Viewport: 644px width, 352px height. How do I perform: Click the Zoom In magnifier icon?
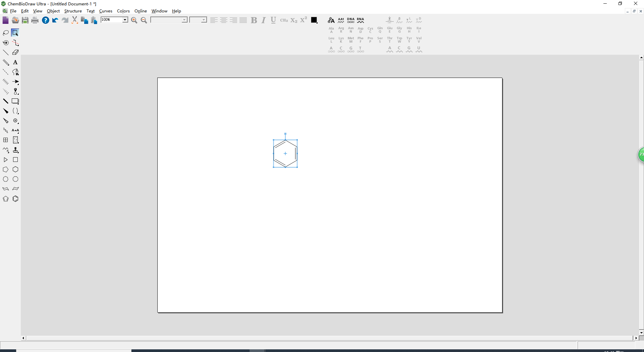pos(134,20)
